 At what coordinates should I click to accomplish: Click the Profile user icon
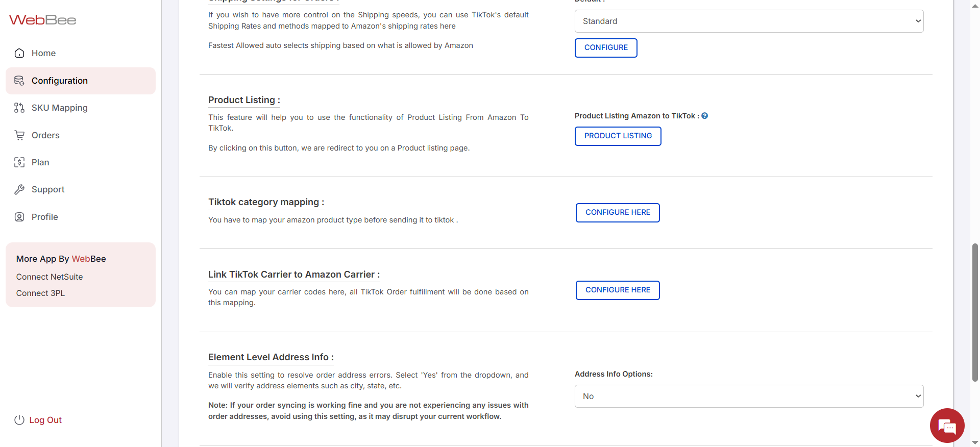(19, 217)
